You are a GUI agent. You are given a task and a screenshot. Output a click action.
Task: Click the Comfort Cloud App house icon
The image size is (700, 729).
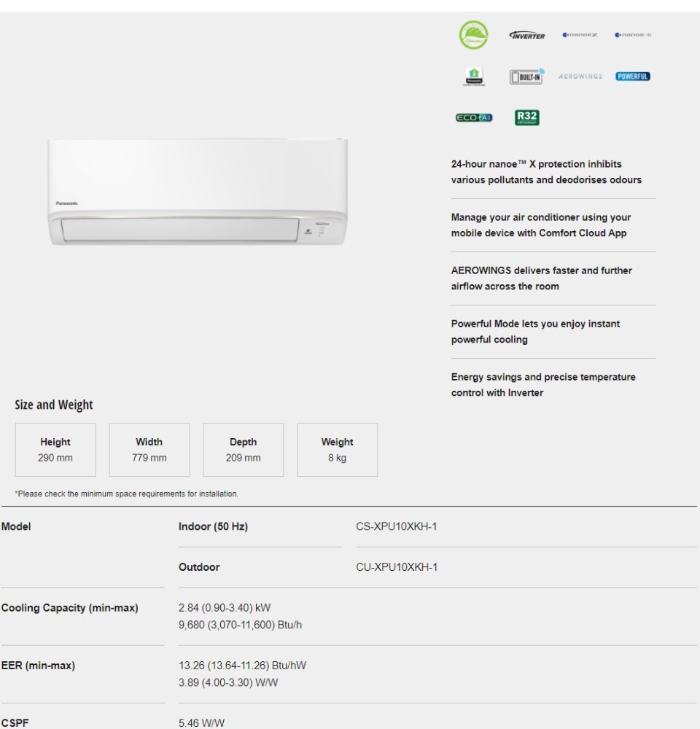click(474, 77)
